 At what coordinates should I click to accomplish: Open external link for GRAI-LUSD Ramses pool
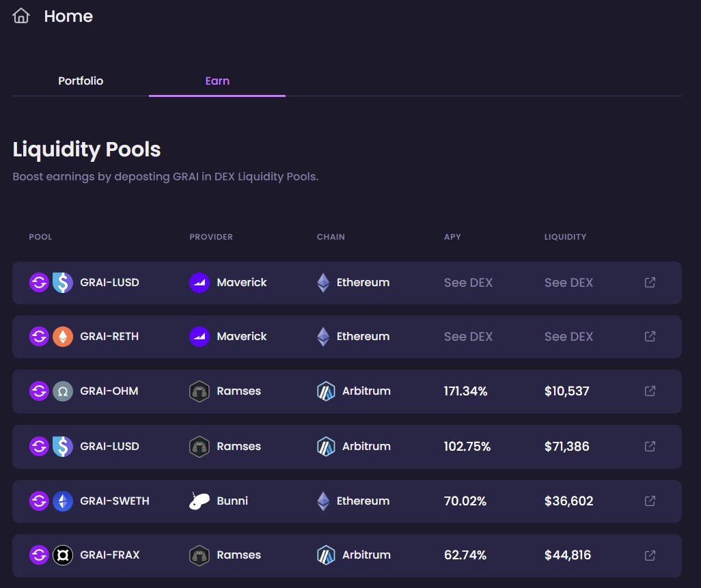pyautogui.click(x=650, y=446)
